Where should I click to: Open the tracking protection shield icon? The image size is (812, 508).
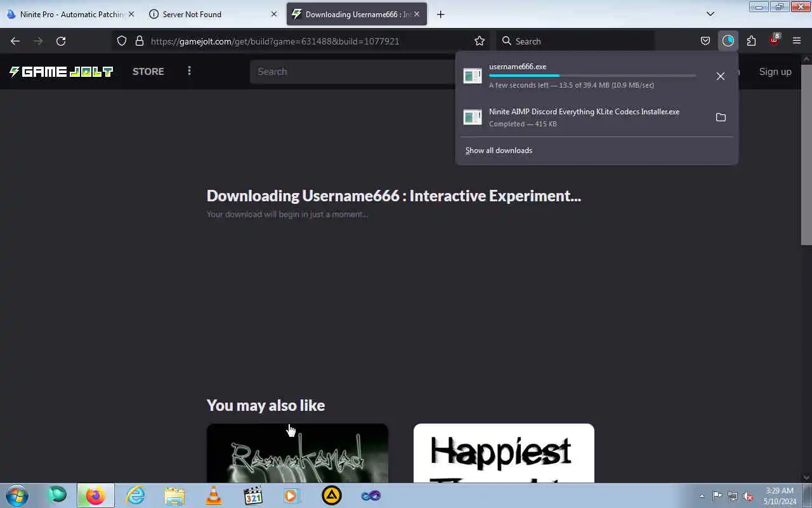[122, 41]
